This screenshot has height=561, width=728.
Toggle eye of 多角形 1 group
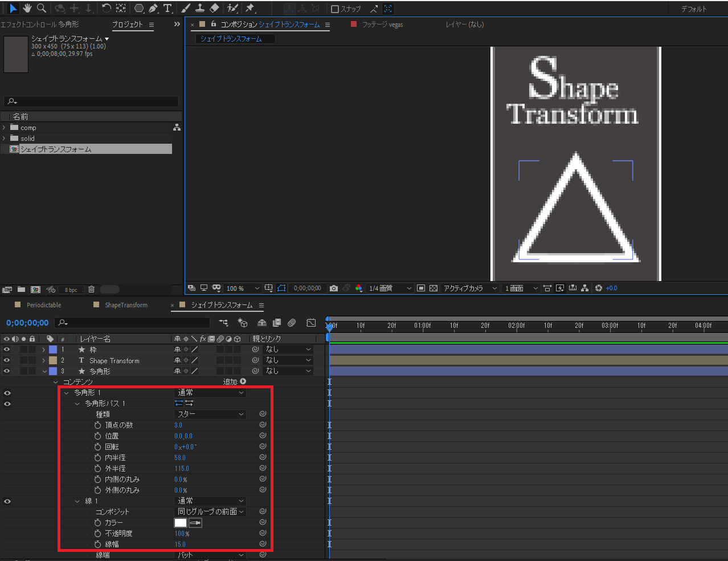pos(7,393)
